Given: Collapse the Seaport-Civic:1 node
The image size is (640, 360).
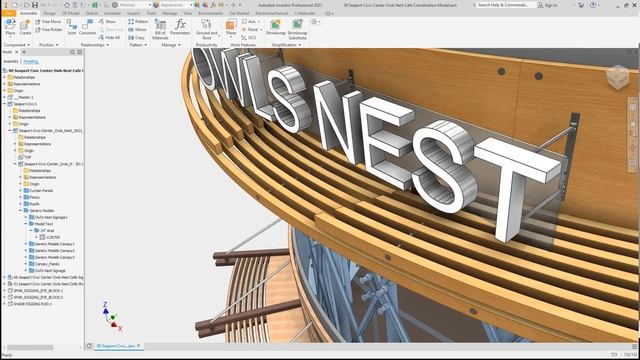Looking at the screenshot, I should point(4,104).
